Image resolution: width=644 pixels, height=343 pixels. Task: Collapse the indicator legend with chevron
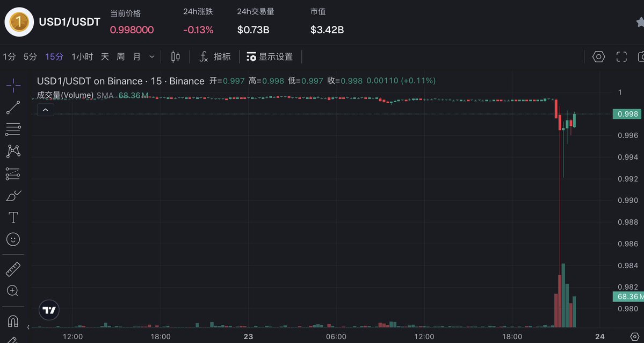(46, 110)
